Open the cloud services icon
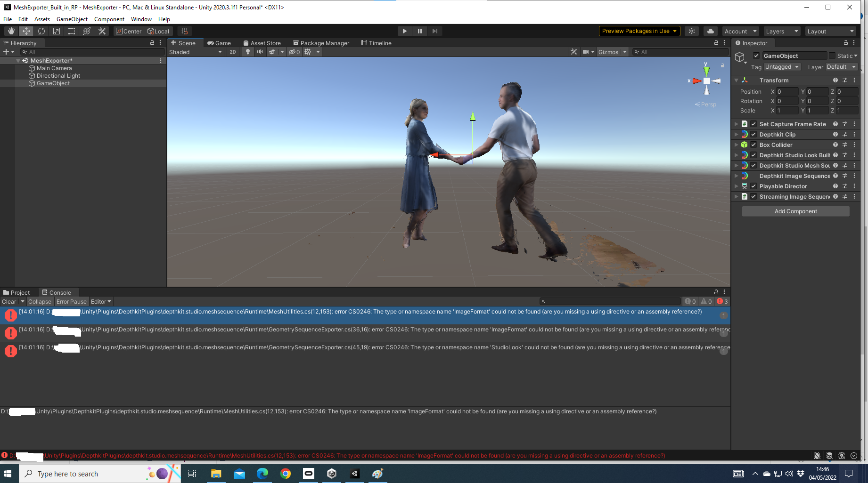Viewport: 868px width, 483px height. coord(711,31)
